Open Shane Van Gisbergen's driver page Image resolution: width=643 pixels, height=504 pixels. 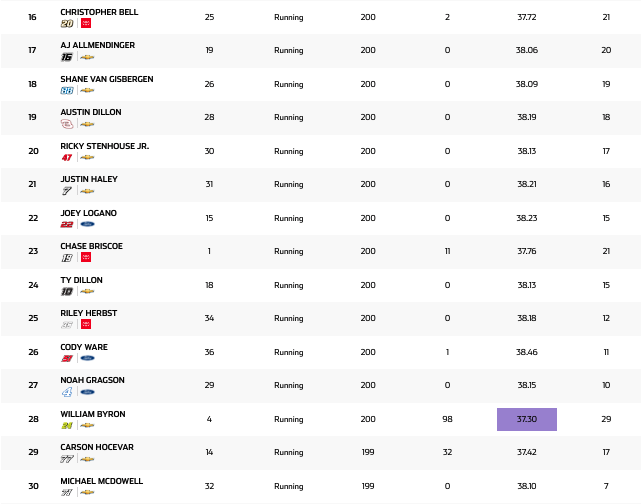(x=106, y=79)
